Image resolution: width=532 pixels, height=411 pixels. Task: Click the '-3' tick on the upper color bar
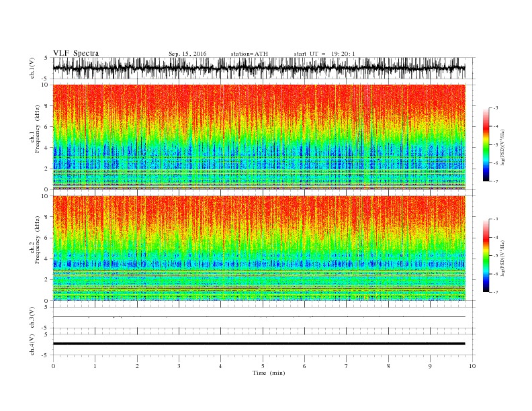click(495, 108)
